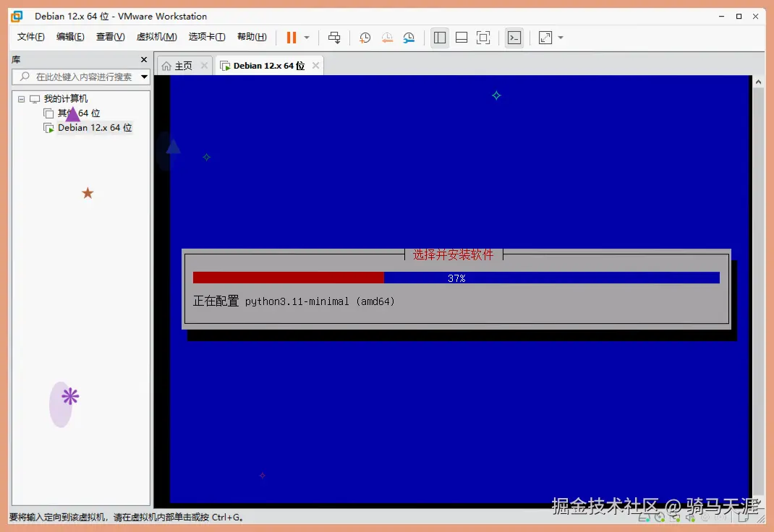The image size is (774, 532).
Task: Switch to console view
Action: point(514,38)
